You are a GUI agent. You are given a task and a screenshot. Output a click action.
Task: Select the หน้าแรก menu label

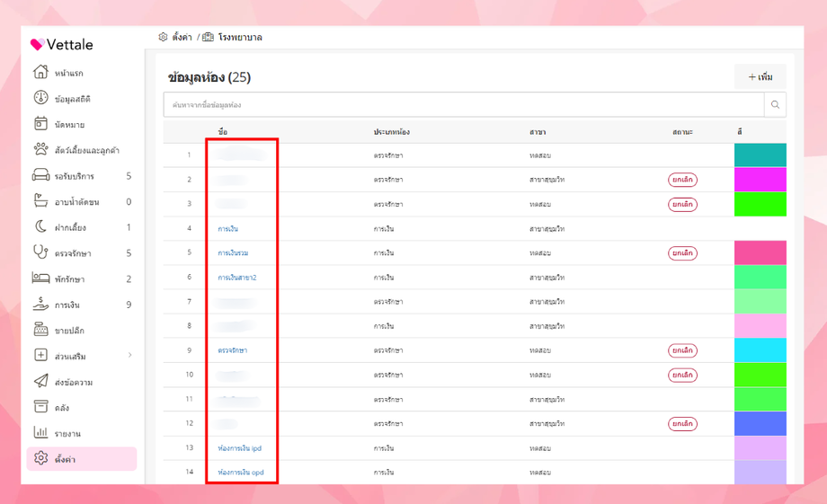[68, 74]
